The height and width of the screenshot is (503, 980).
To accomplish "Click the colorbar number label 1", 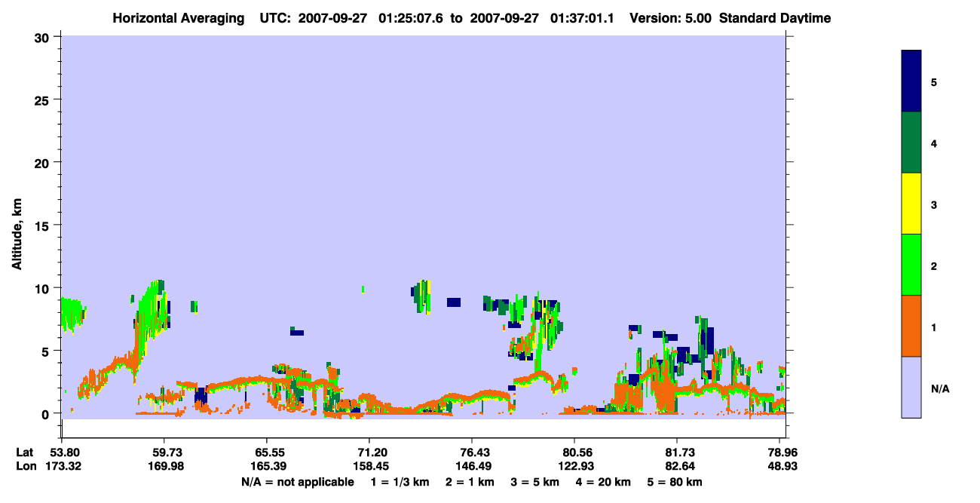I will click(x=934, y=327).
